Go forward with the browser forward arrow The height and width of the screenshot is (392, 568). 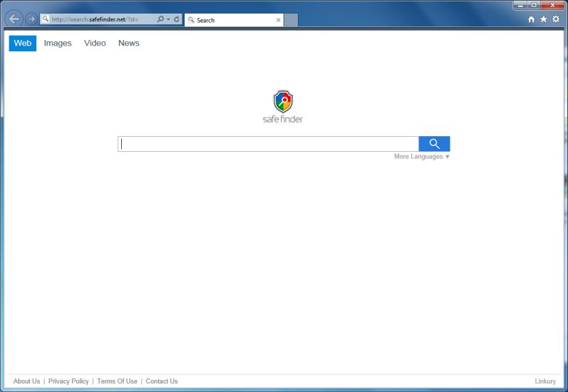tap(31, 19)
